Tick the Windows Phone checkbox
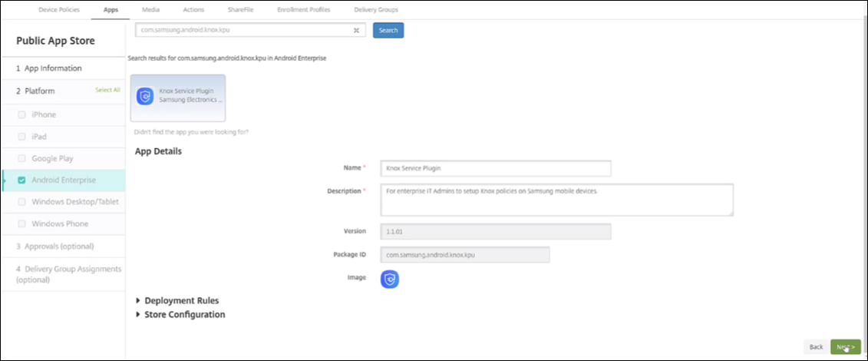 pos(21,224)
